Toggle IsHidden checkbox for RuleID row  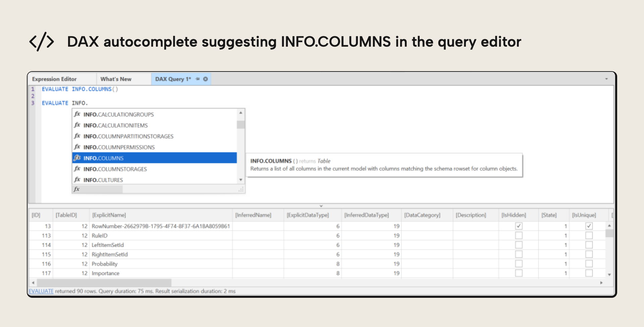point(519,235)
